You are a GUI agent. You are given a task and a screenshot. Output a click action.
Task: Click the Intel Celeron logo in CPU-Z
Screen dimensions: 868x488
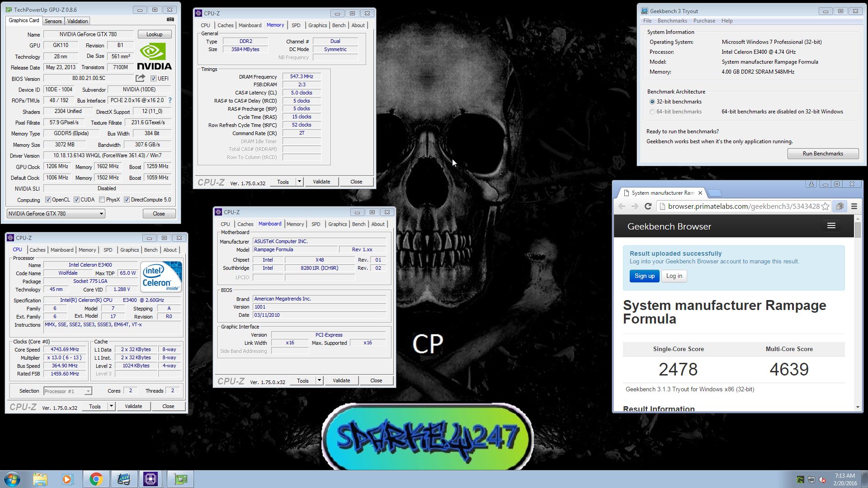click(161, 277)
